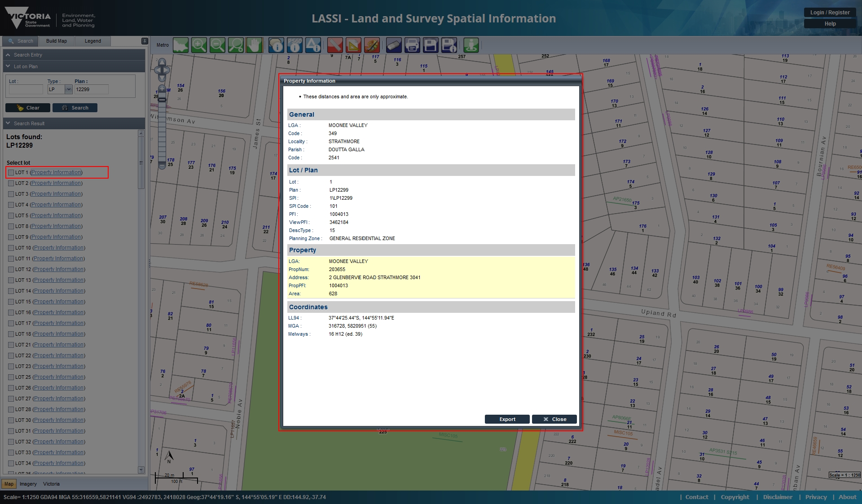Collapse the Search Entry section
862x504 pixels.
74,55
